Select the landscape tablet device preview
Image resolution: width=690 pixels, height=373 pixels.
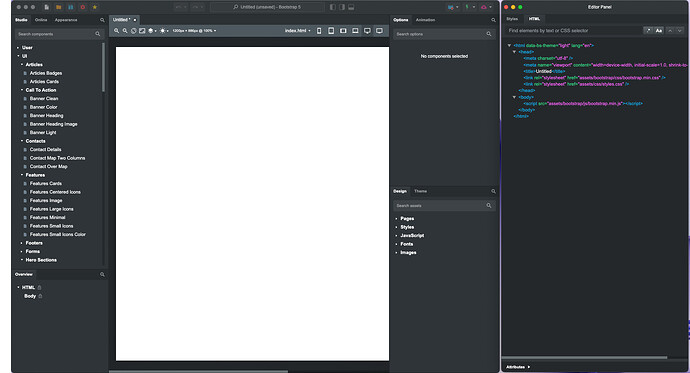(x=343, y=31)
